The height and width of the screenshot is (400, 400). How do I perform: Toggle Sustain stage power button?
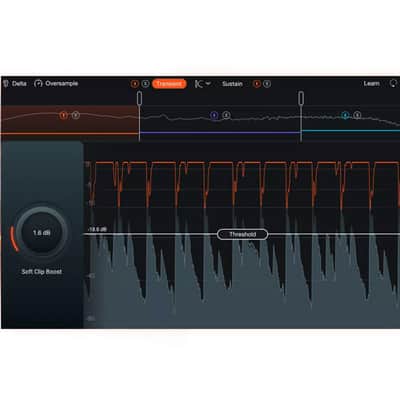pyautogui.click(x=256, y=84)
